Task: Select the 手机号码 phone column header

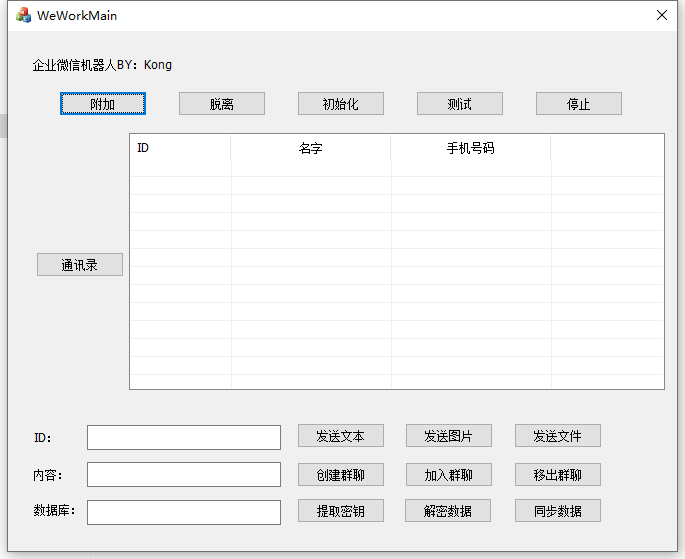Action: [x=471, y=148]
